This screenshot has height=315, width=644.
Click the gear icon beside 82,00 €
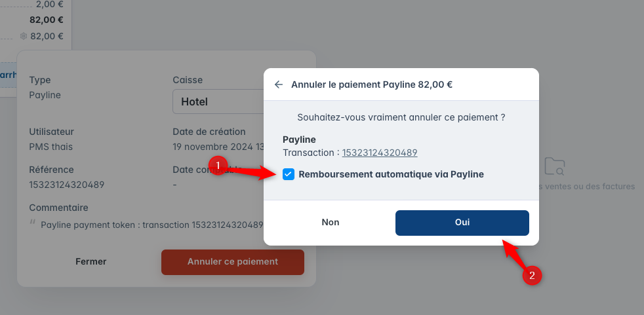pos(24,36)
